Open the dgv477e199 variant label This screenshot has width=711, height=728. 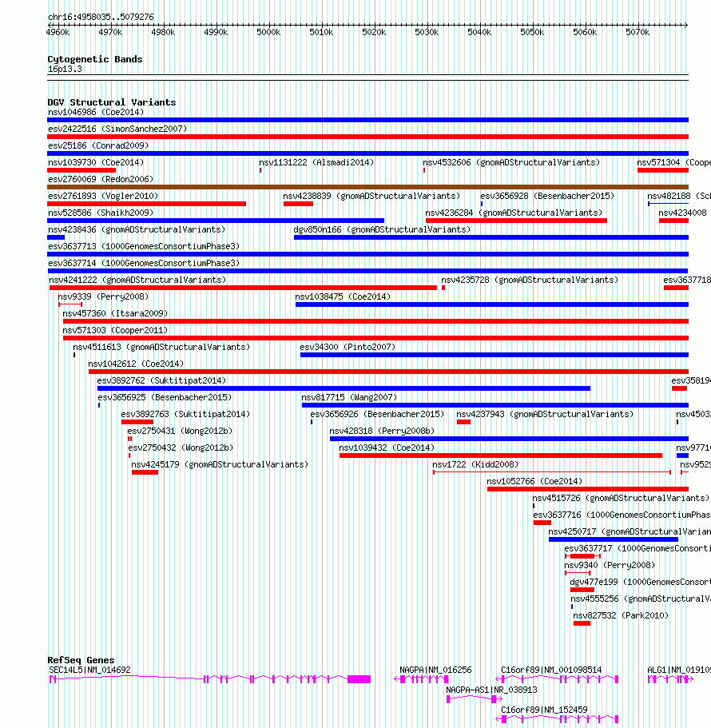pos(641,583)
